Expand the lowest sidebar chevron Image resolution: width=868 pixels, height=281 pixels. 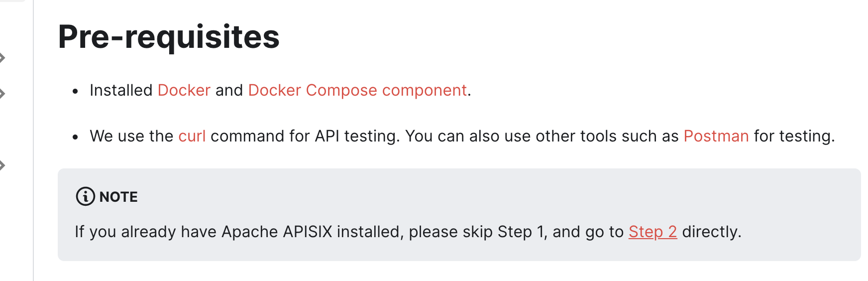pos(2,165)
